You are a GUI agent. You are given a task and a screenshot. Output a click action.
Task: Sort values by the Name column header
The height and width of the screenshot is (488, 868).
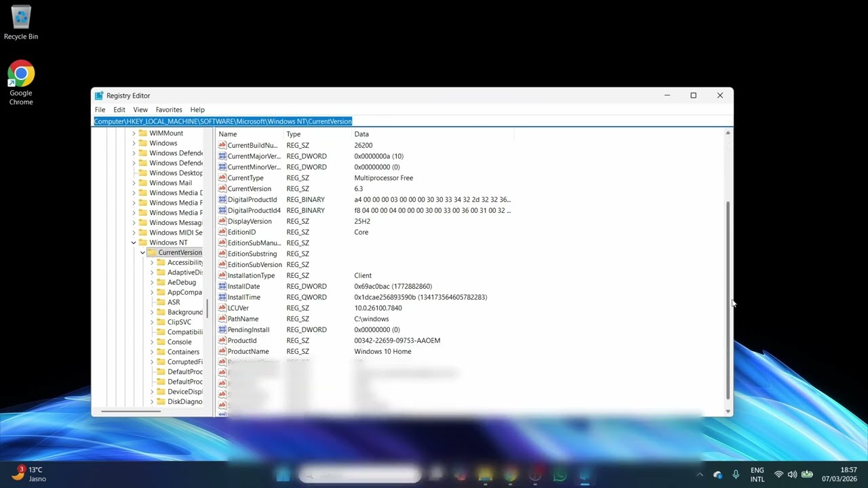pyautogui.click(x=250, y=134)
